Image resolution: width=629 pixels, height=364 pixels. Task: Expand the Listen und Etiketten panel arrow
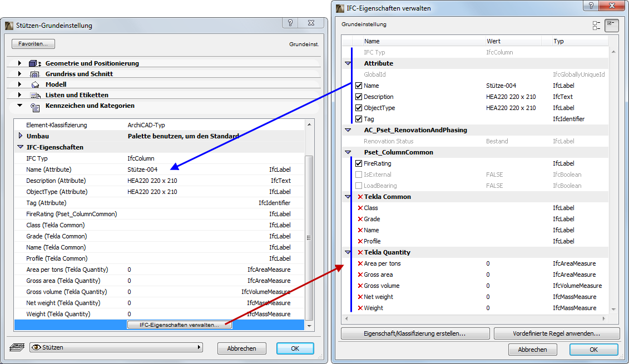click(19, 95)
